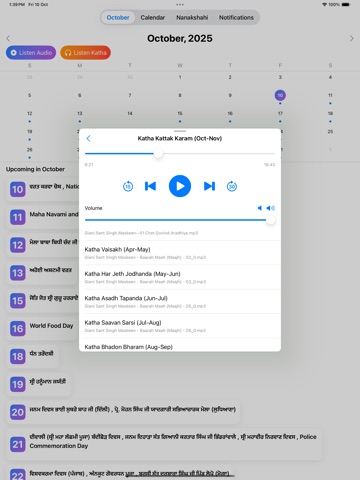The height and width of the screenshot is (480, 360).
Task: Open the upcoming event dated 22
Action: point(121,473)
